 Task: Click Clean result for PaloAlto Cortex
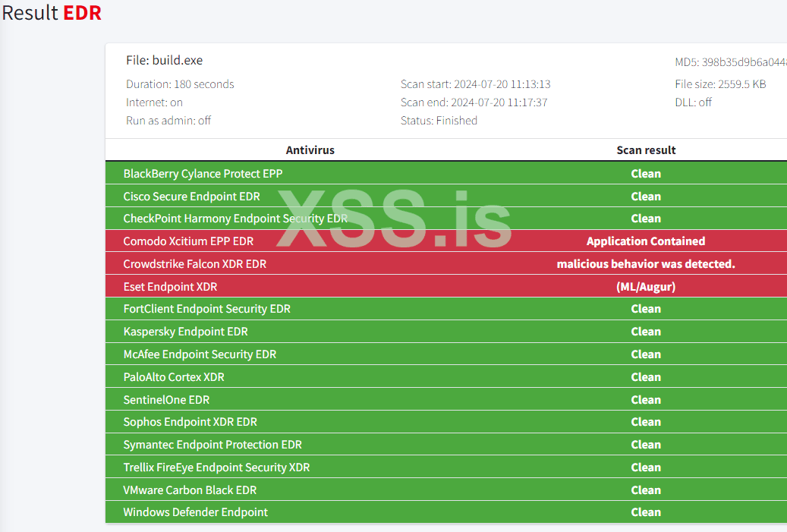tap(646, 377)
